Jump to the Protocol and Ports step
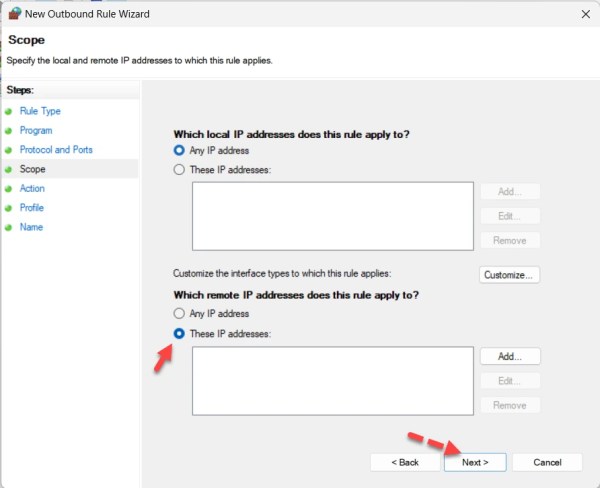 click(56, 150)
